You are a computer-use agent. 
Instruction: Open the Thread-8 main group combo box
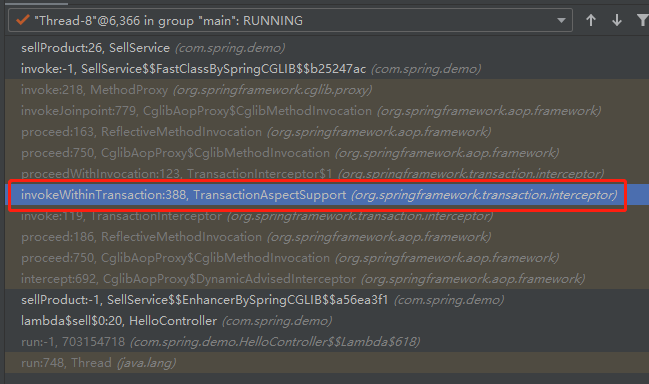coord(290,20)
